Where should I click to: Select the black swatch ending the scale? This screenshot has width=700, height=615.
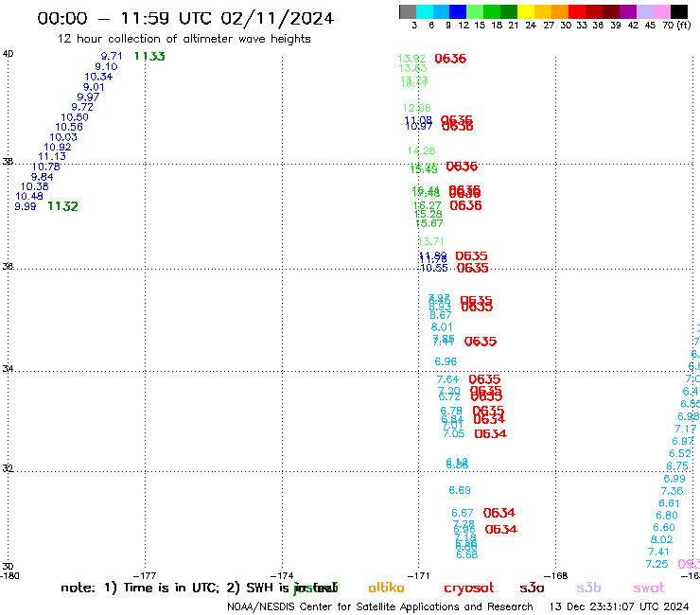click(x=679, y=11)
